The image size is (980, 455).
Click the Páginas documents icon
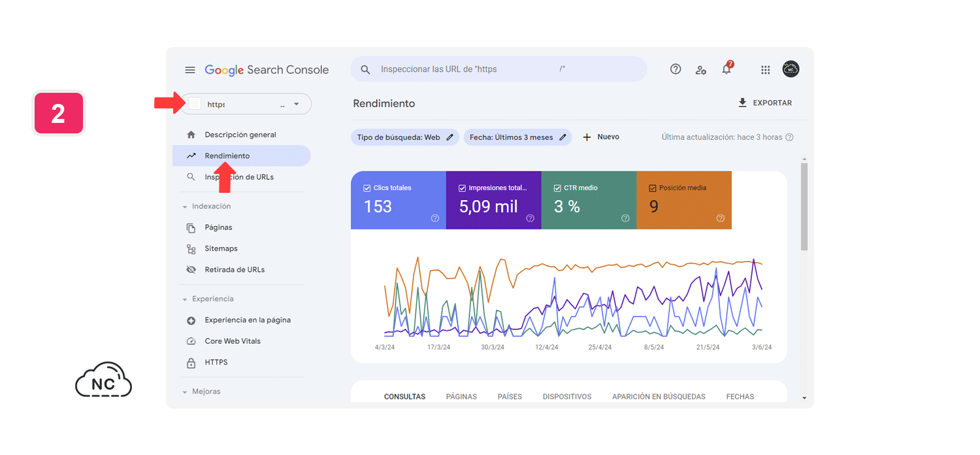tap(191, 227)
